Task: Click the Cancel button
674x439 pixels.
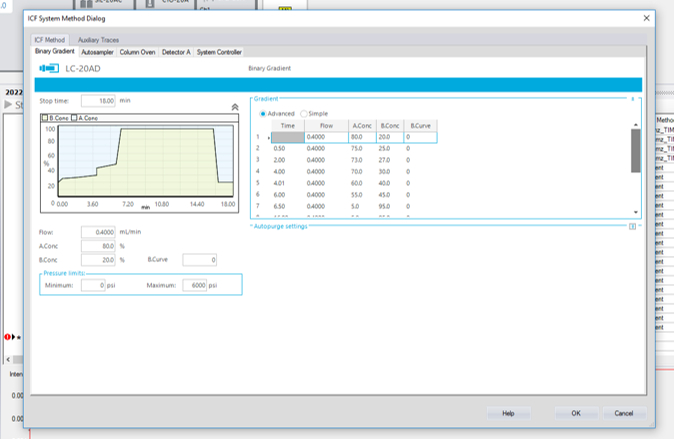Action: 624,413
